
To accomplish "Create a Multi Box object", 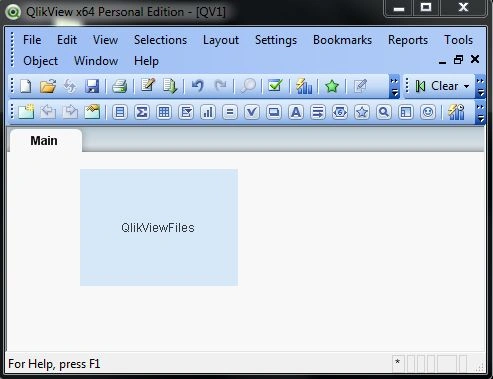I will (186, 112).
